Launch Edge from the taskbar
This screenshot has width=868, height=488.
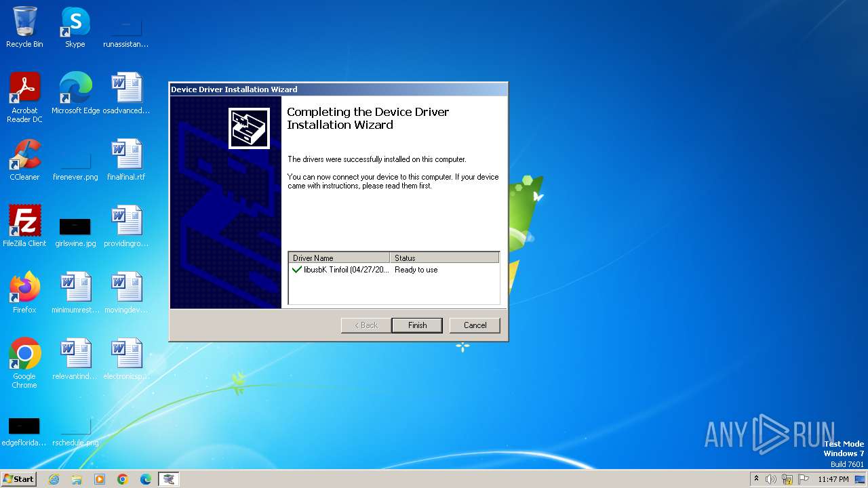[146, 479]
